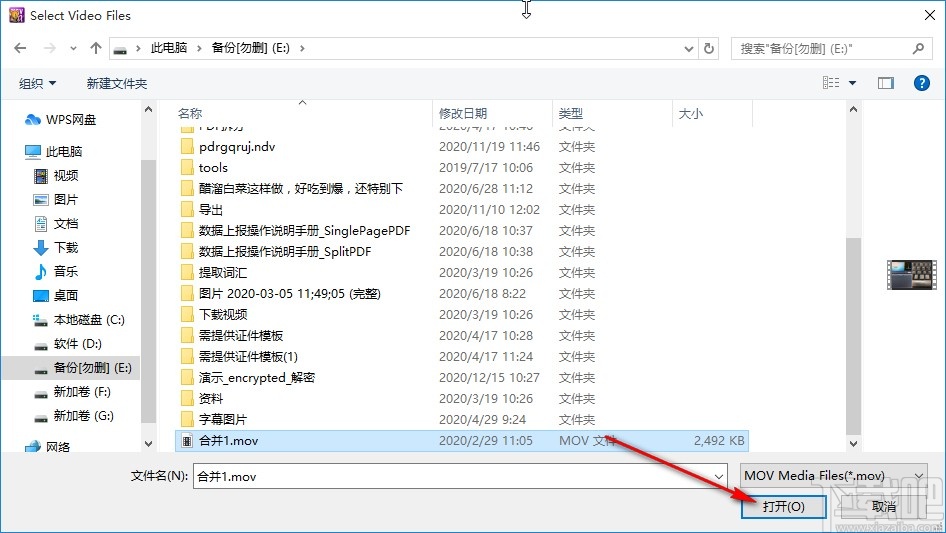Change the view layout icon

pyautogui.click(x=831, y=83)
